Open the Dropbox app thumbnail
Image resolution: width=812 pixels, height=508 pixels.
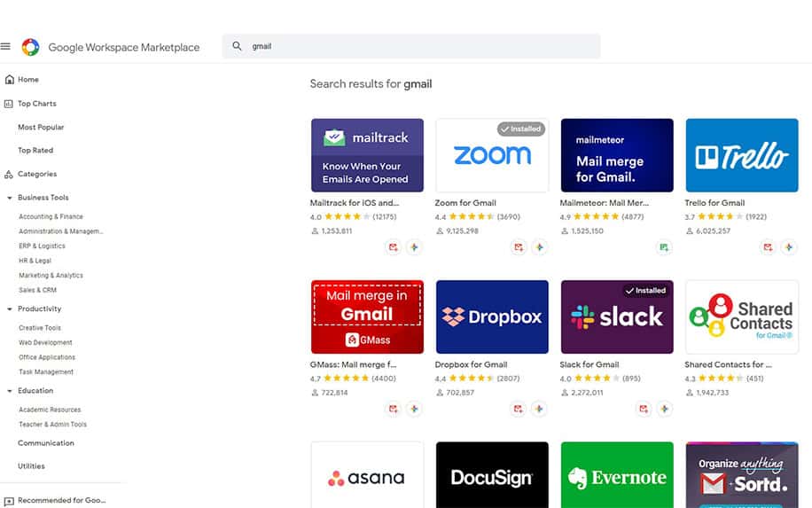[492, 317]
